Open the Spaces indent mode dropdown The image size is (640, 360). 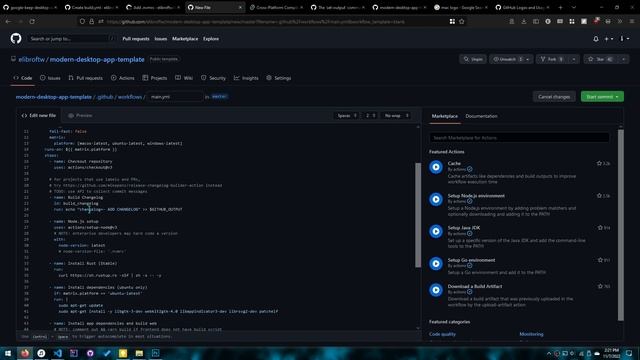(347, 116)
